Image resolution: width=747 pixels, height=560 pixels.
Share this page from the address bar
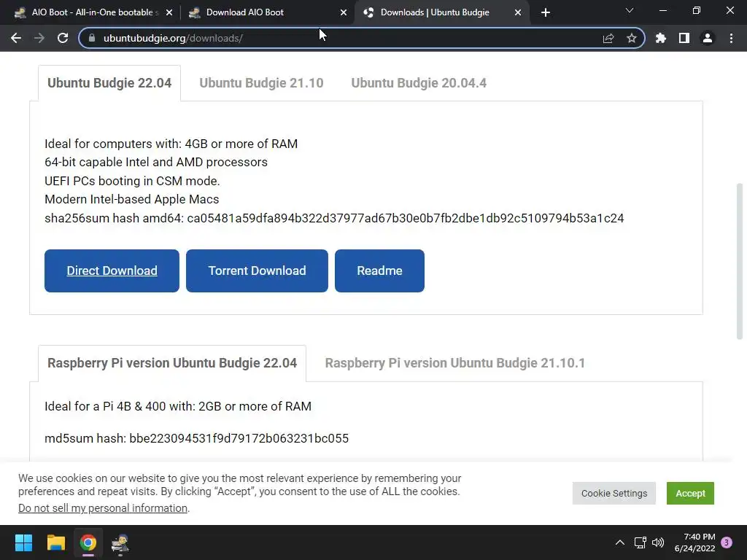pyautogui.click(x=608, y=38)
